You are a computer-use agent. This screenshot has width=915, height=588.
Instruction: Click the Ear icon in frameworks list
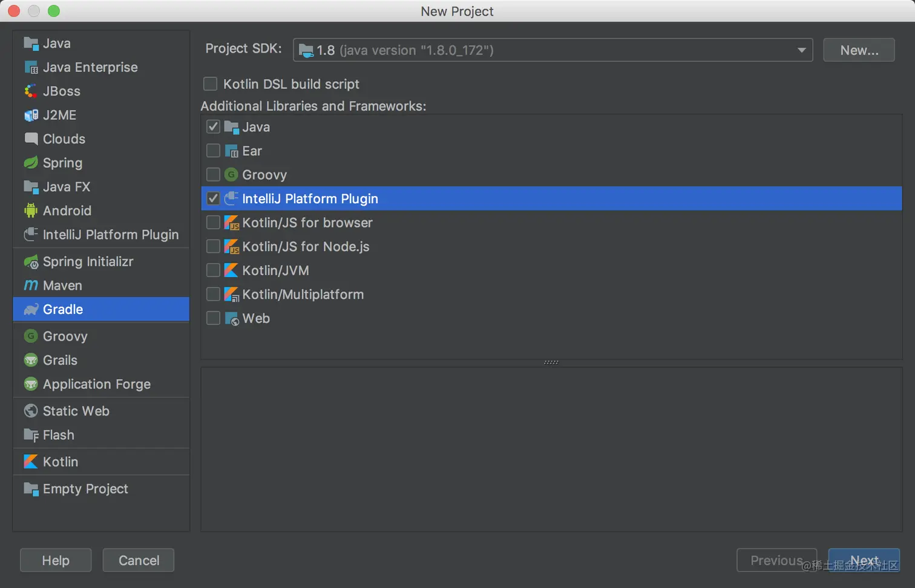click(231, 151)
